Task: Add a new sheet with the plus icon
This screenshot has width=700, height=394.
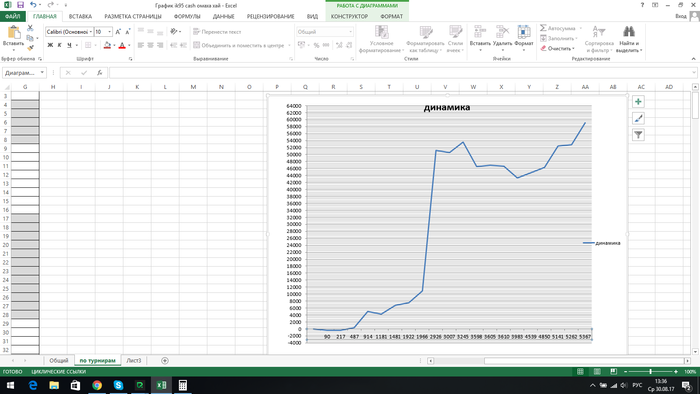Action: coord(165,361)
